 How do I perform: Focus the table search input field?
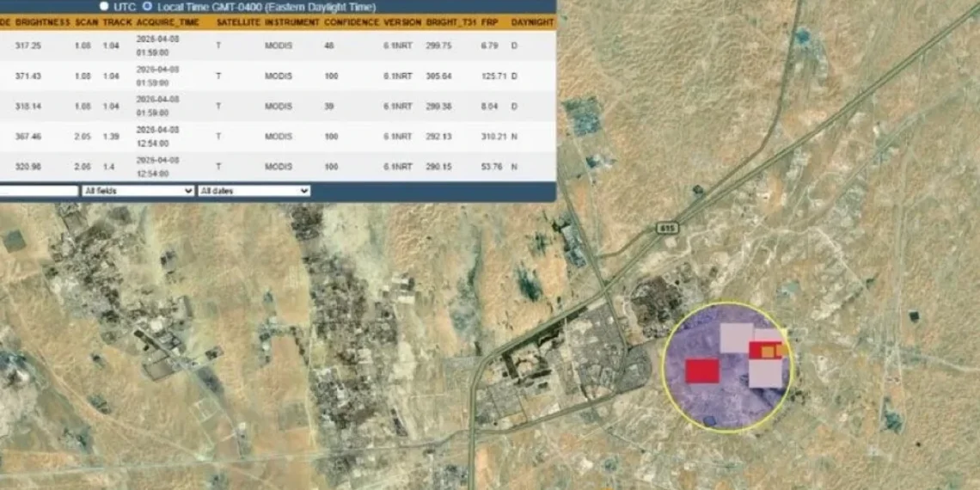[39, 191]
